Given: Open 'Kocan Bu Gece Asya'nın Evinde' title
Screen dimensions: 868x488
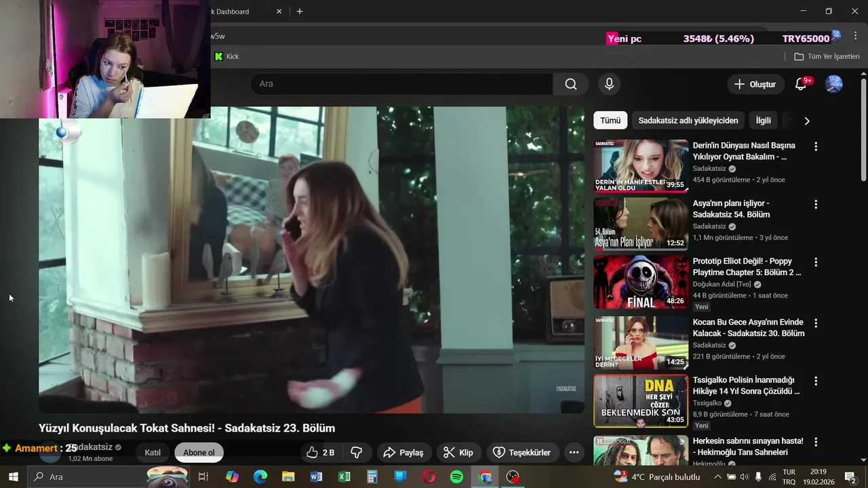Looking at the screenshot, I should [x=749, y=327].
